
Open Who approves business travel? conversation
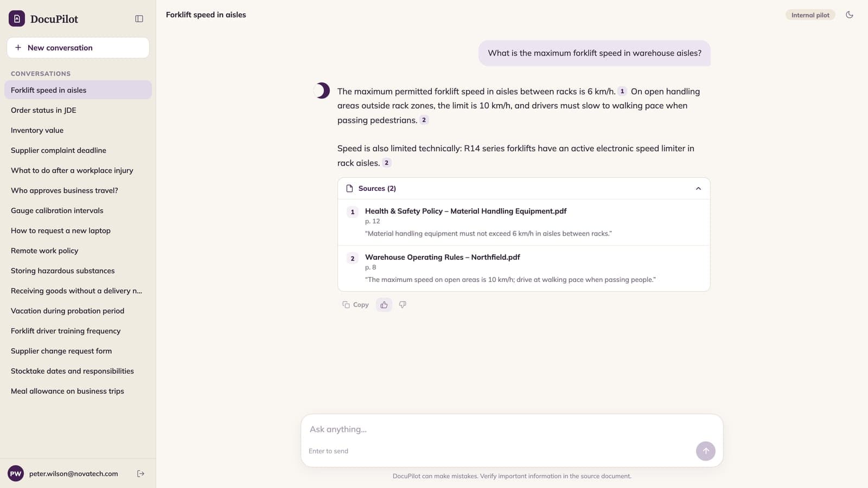pyautogui.click(x=78, y=190)
